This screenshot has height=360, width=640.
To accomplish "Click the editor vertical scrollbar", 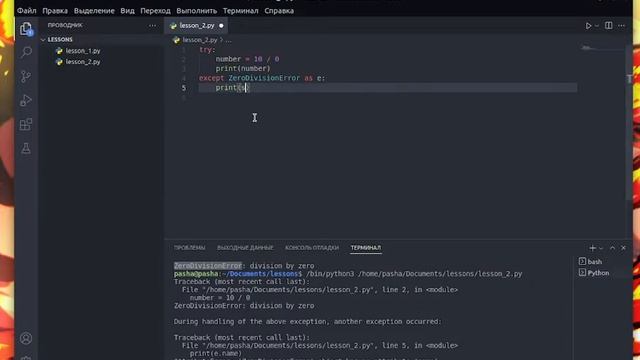I will (x=629, y=122).
